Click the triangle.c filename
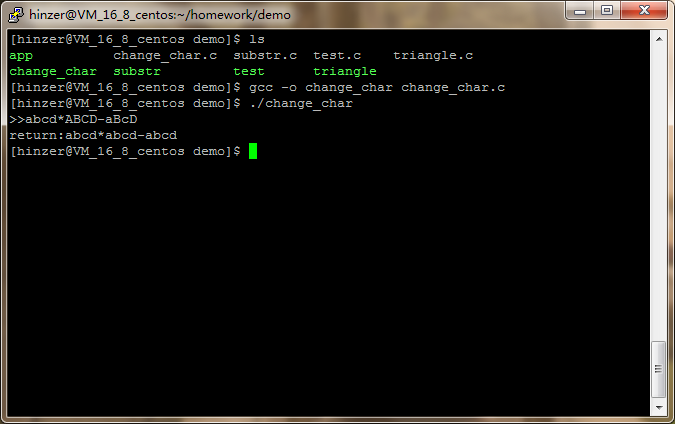The height and width of the screenshot is (424, 675). coord(433,56)
